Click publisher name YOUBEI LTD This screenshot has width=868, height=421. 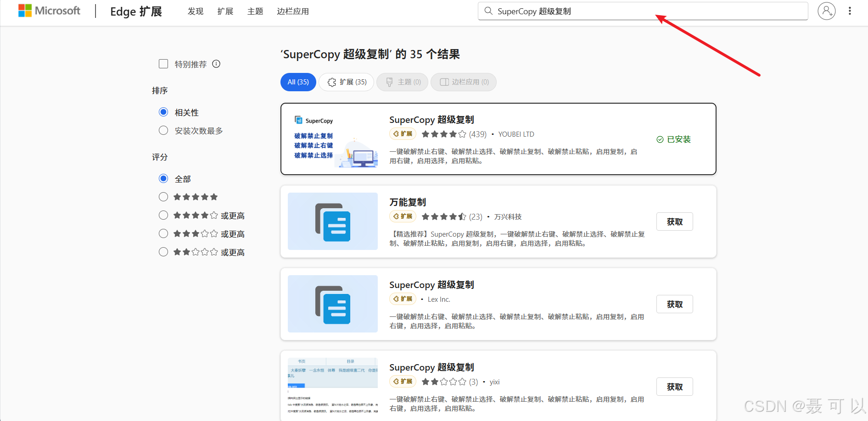[516, 134]
